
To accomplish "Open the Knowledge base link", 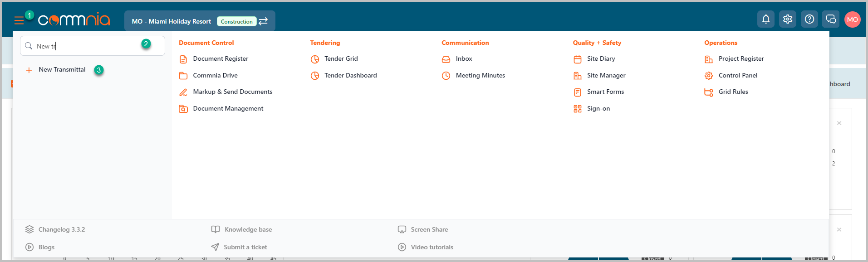I will click(x=248, y=230).
